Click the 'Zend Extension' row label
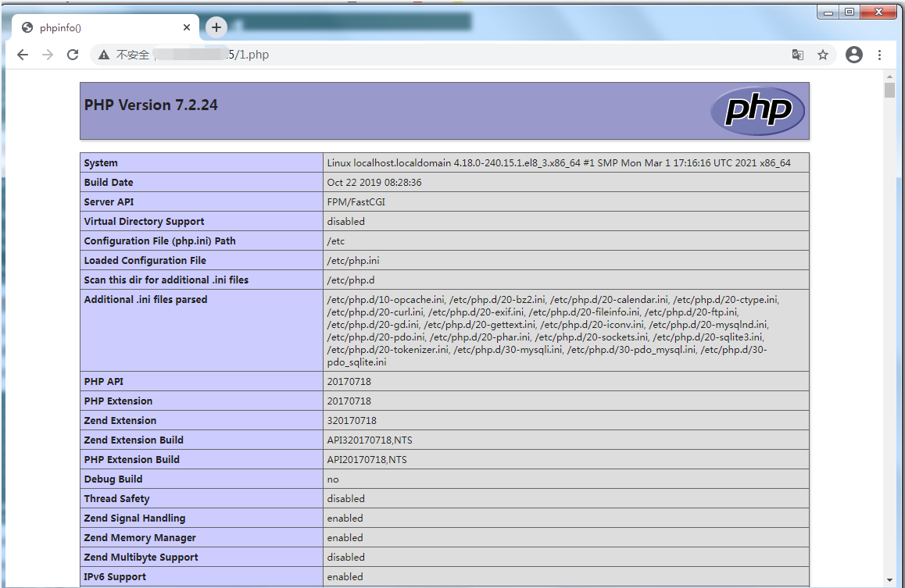The image size is (905, 588). [120, 421]
